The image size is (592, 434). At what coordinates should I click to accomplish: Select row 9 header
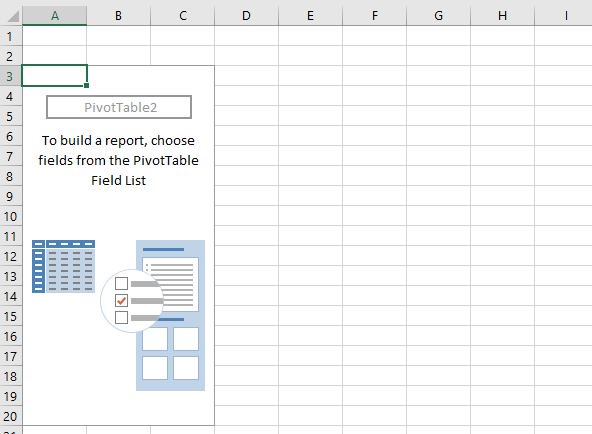(11, 196)
